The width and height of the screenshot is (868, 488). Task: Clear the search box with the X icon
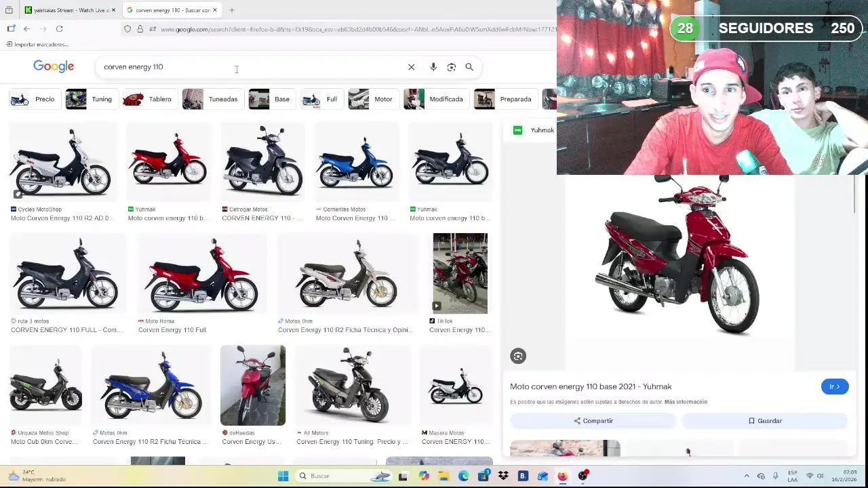pos(411,67)
